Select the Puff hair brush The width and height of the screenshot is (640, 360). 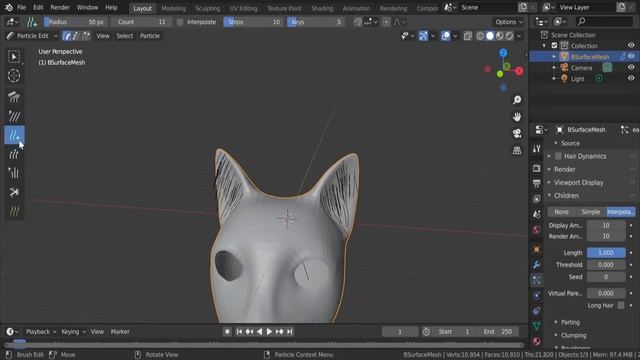click(x=14, y=173)
